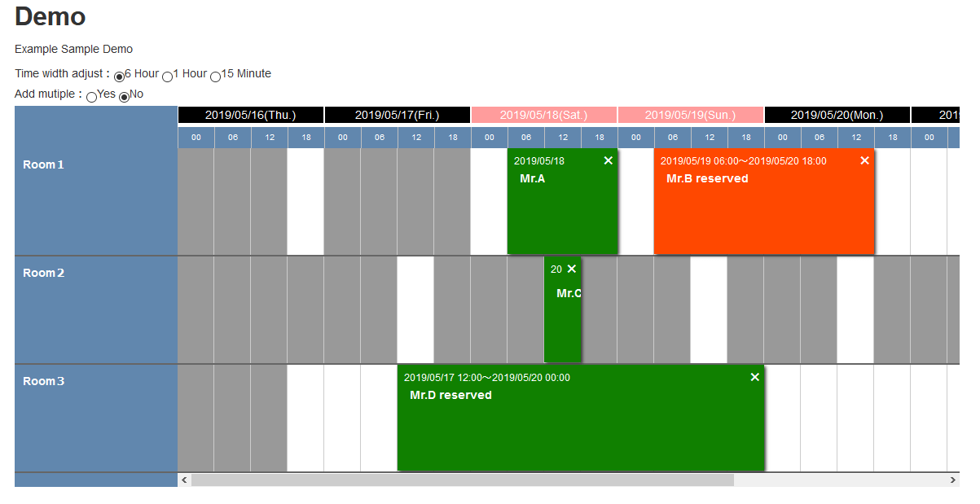
Task: Cancel Mr.D reserved with the X icon
Action: tap(754, 377)
